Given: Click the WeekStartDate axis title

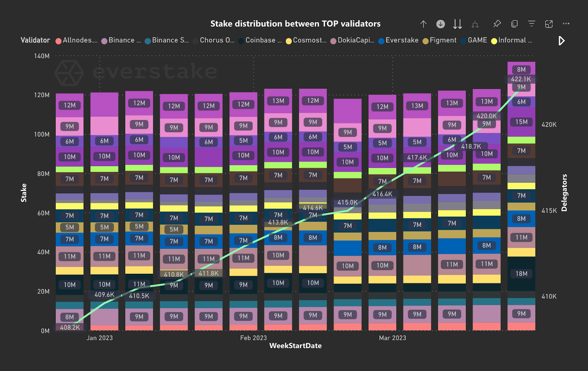Looking at the screenshot, I should click(295, 346).
